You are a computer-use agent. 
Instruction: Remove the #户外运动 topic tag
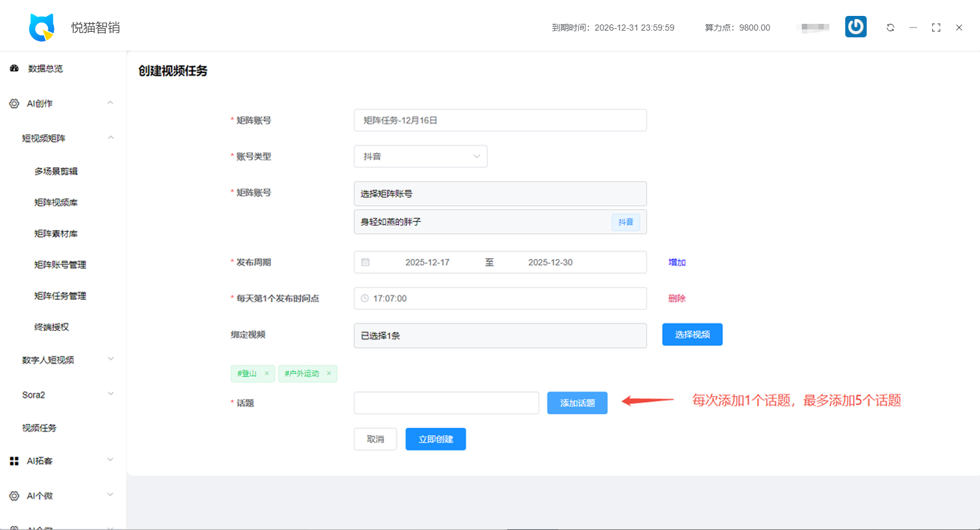click(x=329, y=373)
